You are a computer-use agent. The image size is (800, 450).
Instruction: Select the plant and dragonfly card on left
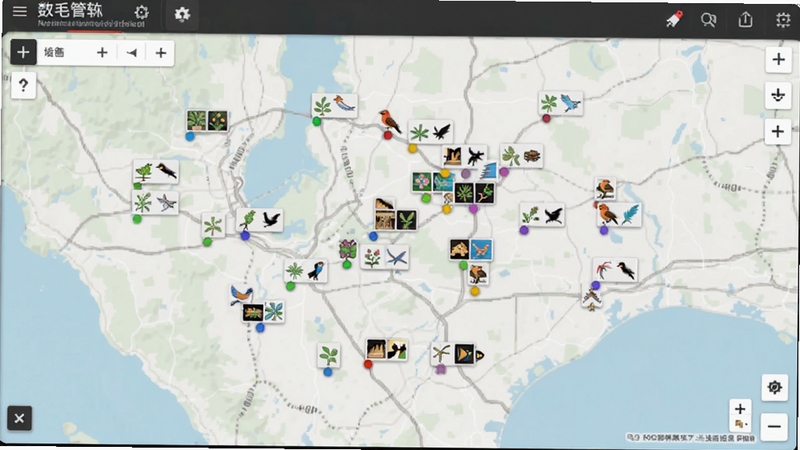click(155, 203)
